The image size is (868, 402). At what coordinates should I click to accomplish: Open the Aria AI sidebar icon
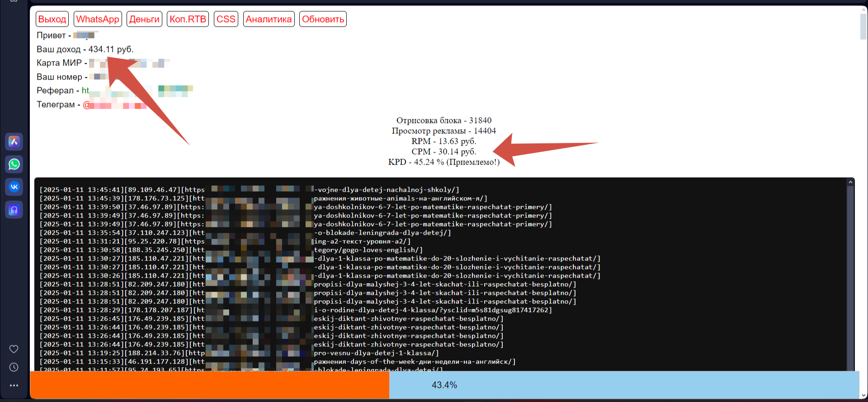point(14,142)
